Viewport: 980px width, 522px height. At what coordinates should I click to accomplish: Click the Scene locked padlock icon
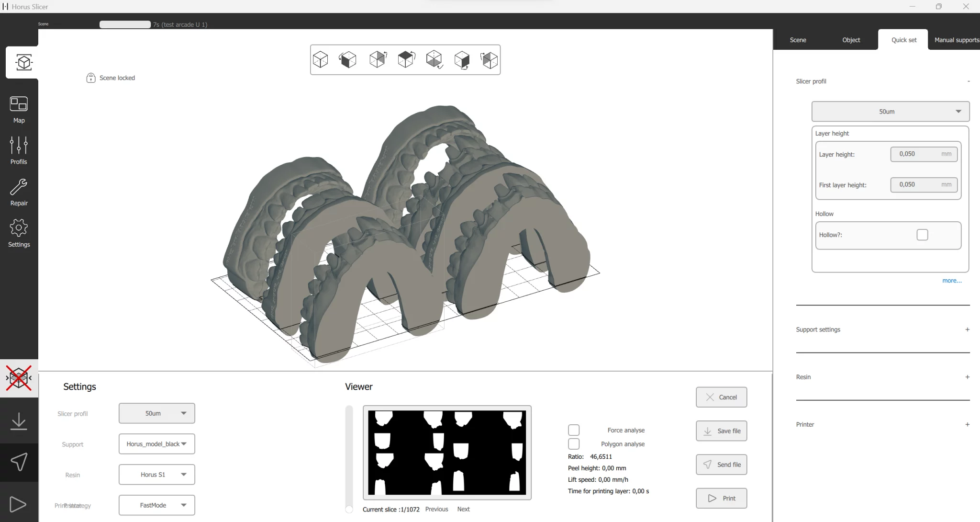click(x=91, y=78)
